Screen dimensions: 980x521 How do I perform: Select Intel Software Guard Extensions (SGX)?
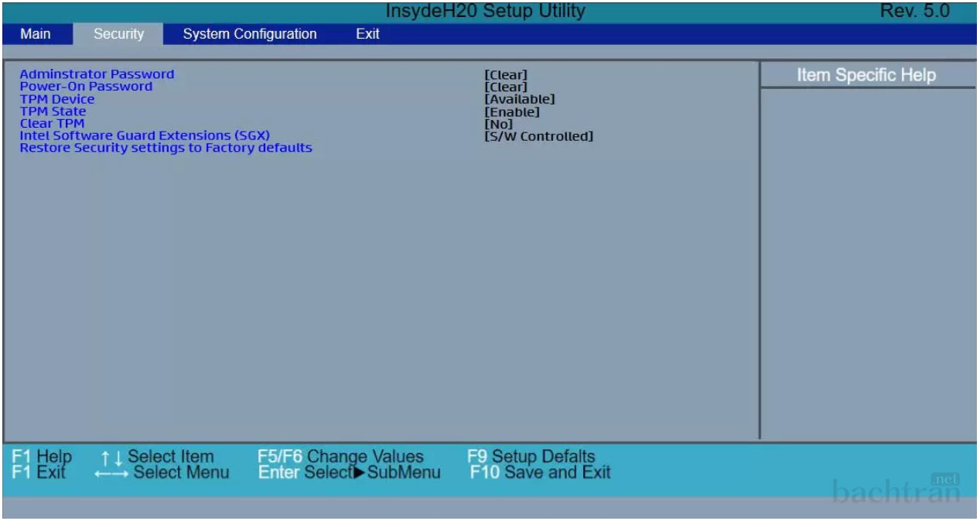[145, 135]
